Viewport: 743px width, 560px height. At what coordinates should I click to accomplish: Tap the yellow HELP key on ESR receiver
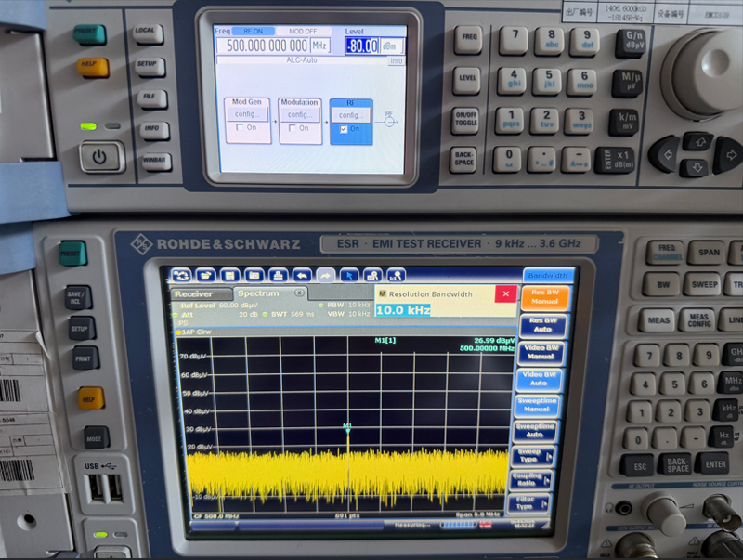91,399
